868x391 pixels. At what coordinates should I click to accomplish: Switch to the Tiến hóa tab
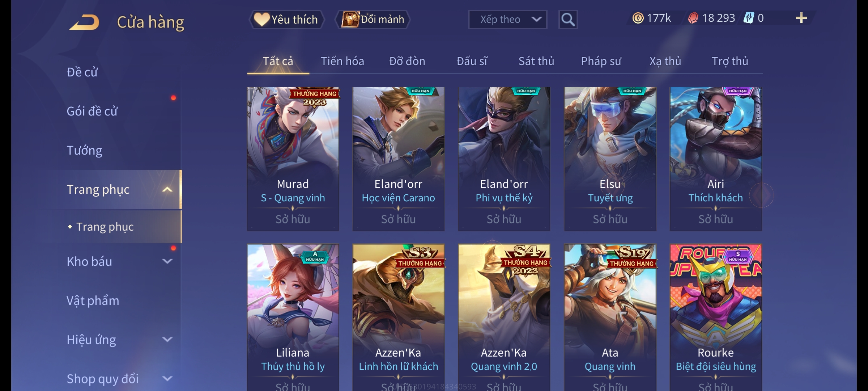342,61
